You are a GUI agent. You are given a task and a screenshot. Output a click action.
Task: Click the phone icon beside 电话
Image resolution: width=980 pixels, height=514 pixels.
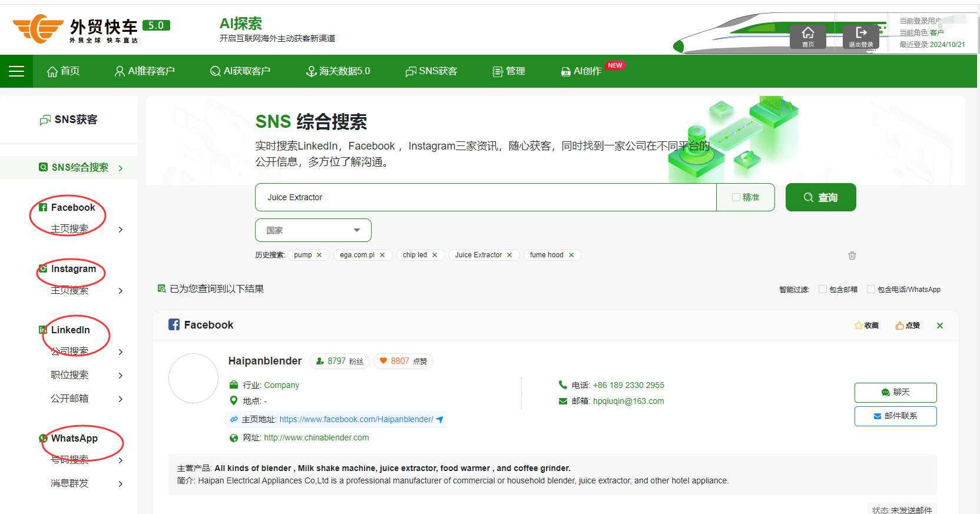click(563, 384)
